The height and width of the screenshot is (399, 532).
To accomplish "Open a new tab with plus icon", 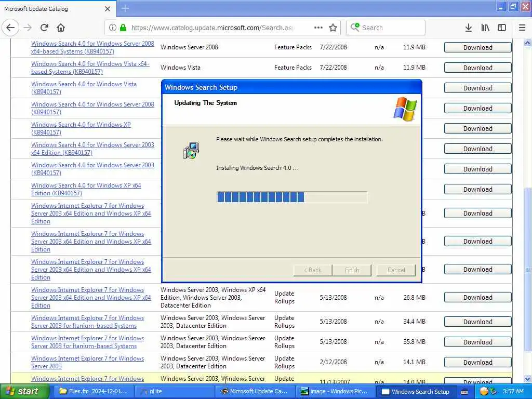I will click(x=125, y=8).
